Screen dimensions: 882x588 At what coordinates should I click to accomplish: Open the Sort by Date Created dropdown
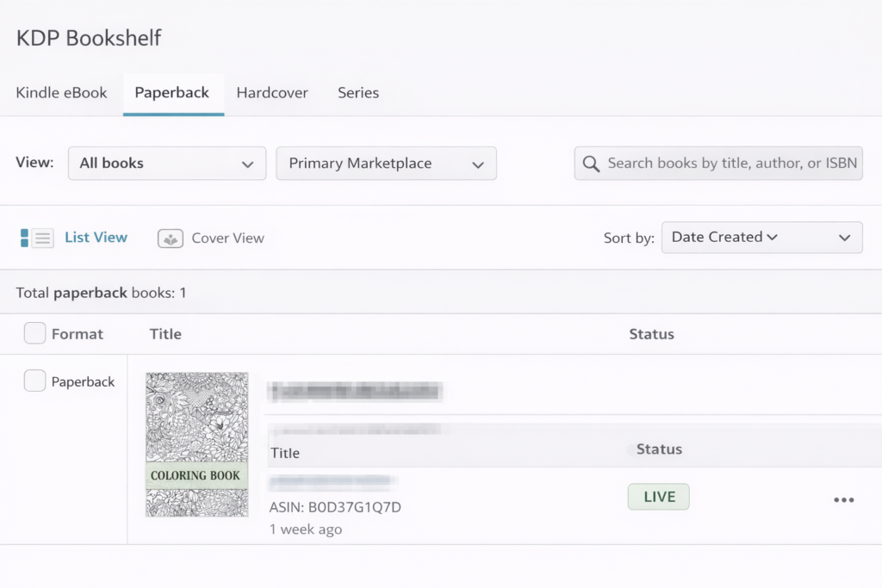coord(761,238)
